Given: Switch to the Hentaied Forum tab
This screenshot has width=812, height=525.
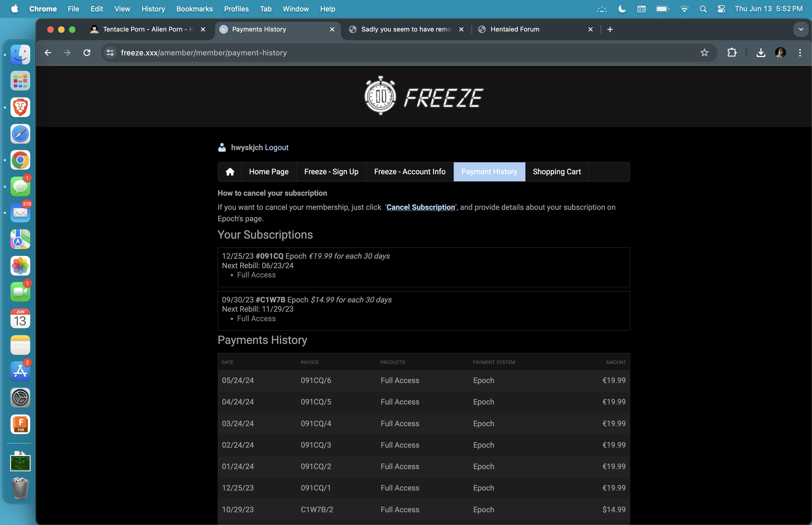Looking at the screenshot, I should pyautogui.click(x=515, y=29).
